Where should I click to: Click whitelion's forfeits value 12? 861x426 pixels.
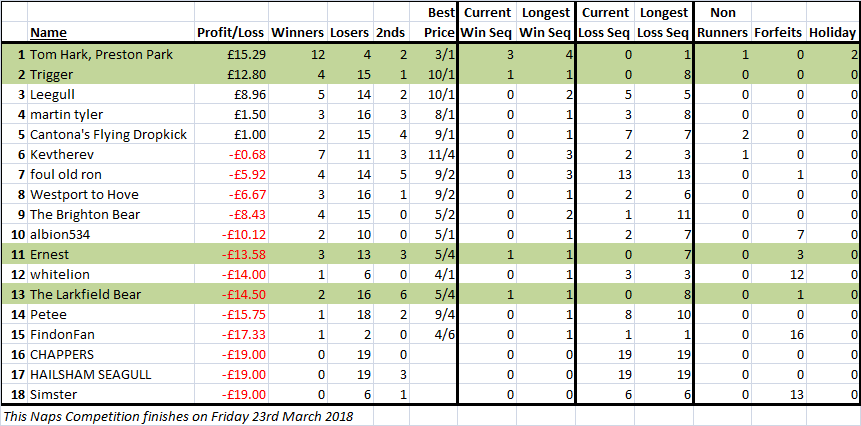pyautogui.click(x=778, y=274)
